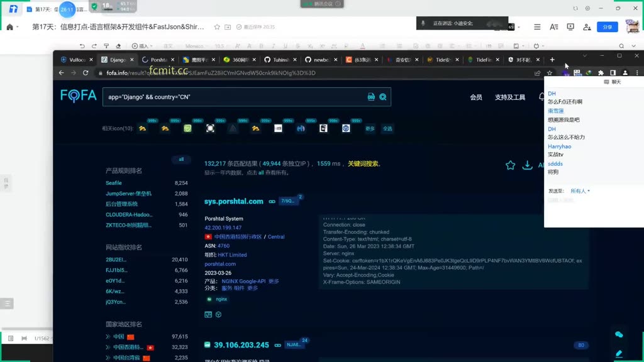
Task: Switch to the Vulfocus browser tab
Action: 76,60
